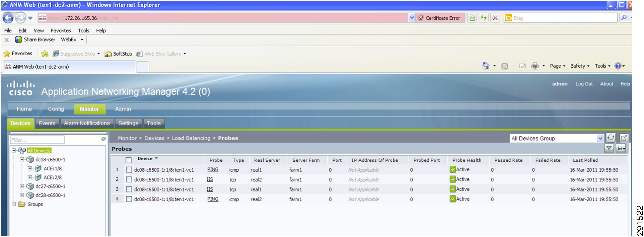Open the address bar URL history dropdown

coord(412,18)
